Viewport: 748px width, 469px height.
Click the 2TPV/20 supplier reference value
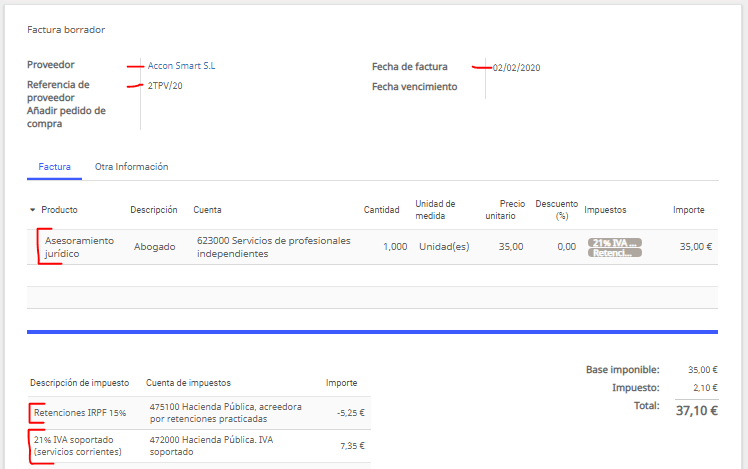[165, 86]
